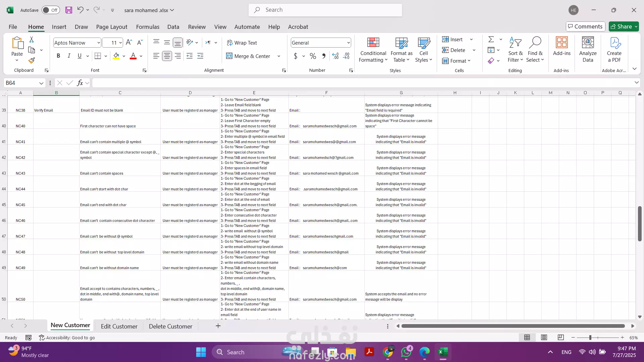Screen dimensions: 644x362
Task: Toggle Bold formatting
Action: [58, 56]
